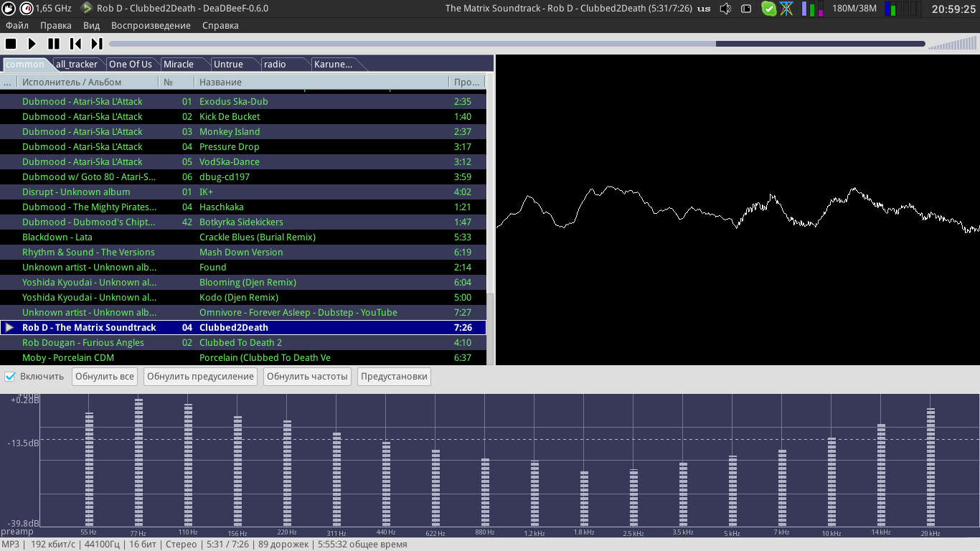Viewport: 980px width, 551px height.
Task: Click the purple-green system load graph
Action: pos(813,9)
